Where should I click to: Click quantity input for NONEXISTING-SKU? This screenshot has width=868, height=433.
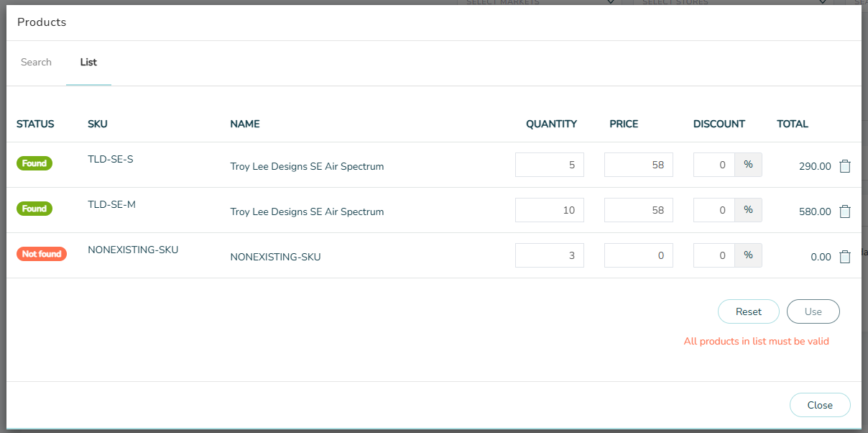tap(550, 255)
